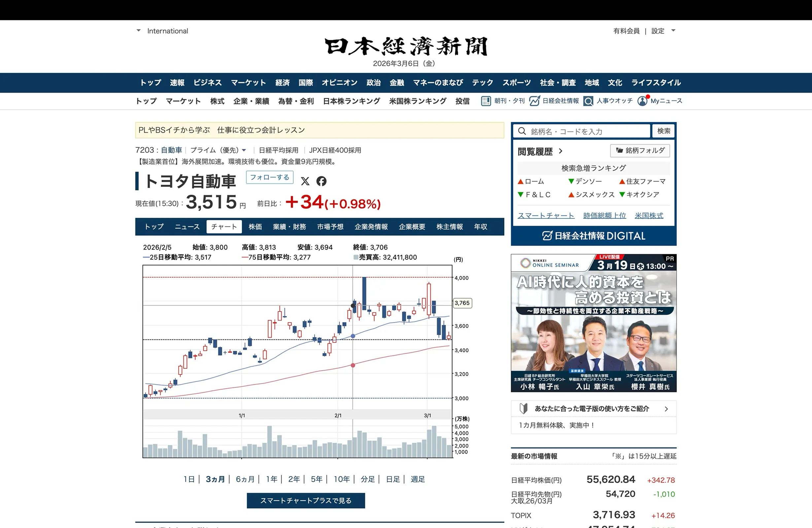
Task: Open 銘柄フォルダ using the folder icon
Action: (619, 151)
